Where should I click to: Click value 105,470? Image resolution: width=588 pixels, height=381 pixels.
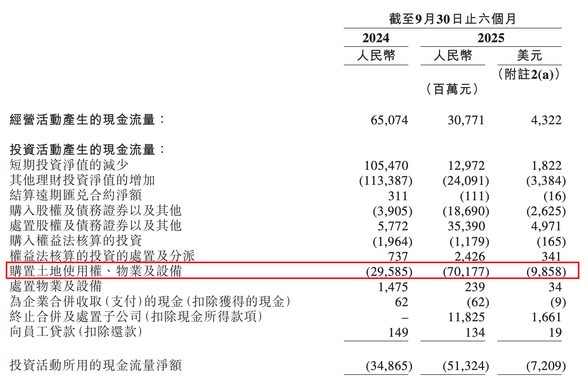click(386, 166)
